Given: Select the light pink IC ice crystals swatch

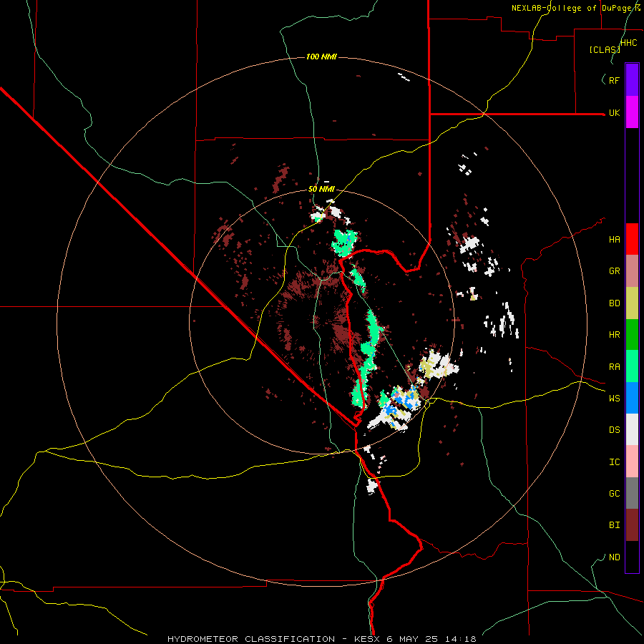Looking at the screenshot, I should (x=632, y=462).
